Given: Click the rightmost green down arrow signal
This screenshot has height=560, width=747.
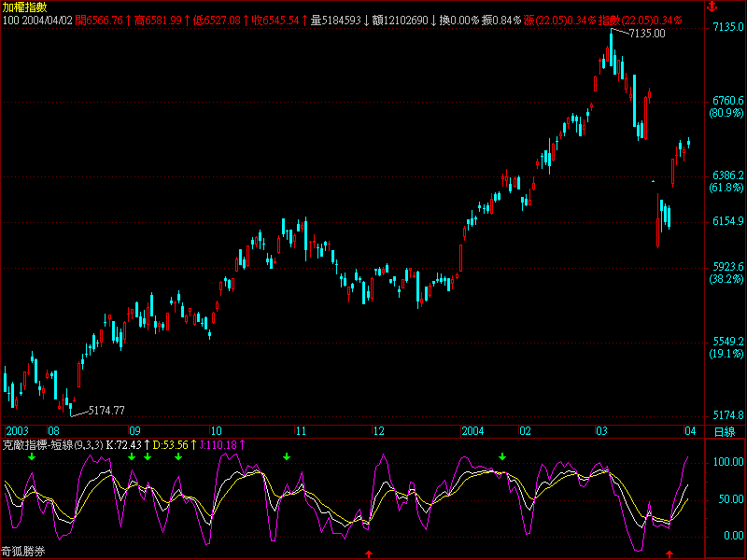Looking at the screenshot, I should pyautogui.click(x=502, y=456).
